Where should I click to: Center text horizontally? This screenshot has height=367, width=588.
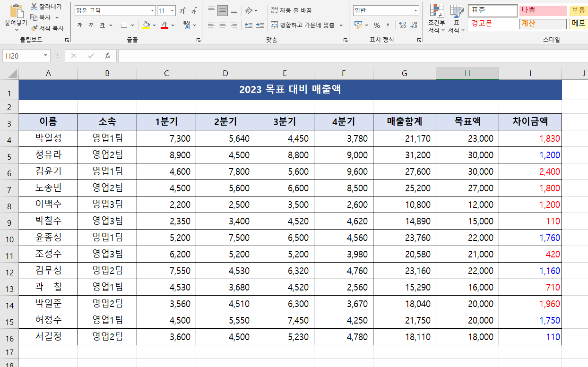[223, 25]
